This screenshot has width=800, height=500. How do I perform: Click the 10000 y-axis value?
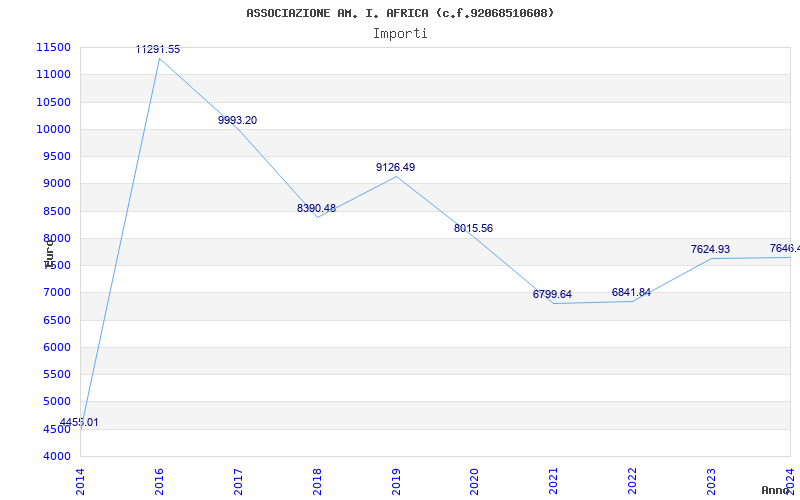click(x=53, y=129)
